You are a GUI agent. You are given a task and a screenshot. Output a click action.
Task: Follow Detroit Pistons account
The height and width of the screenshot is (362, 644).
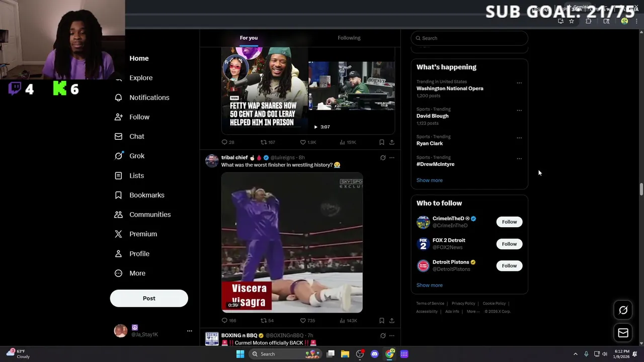tap(509, 265)
